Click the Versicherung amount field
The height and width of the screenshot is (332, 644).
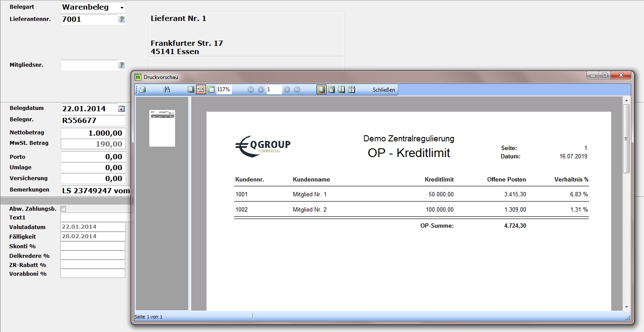(93, 178)
